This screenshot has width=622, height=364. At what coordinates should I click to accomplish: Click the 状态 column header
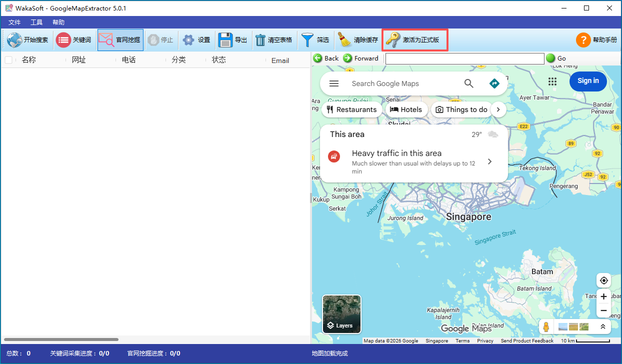click(219, 60)
